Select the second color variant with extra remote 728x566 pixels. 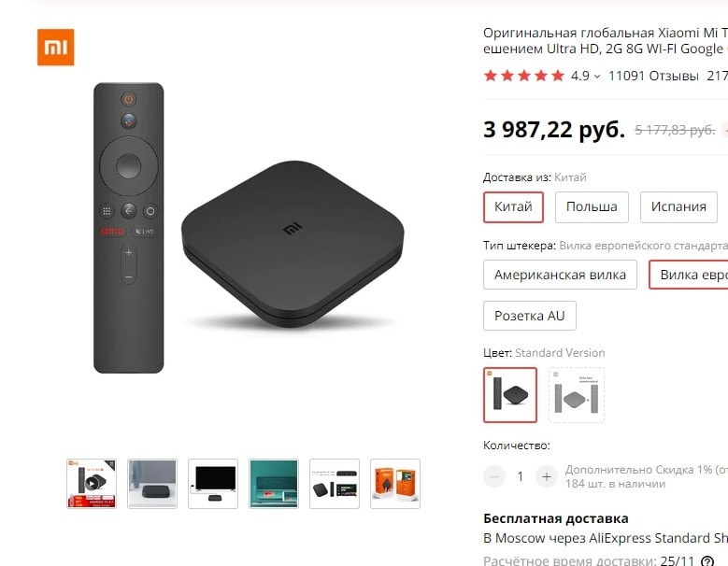[577, 395]
